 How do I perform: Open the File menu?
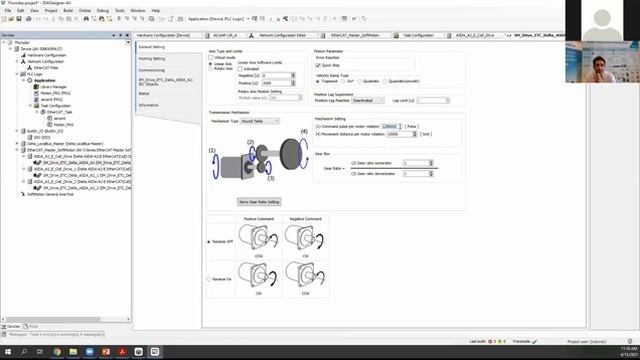[x=8, y=11]
